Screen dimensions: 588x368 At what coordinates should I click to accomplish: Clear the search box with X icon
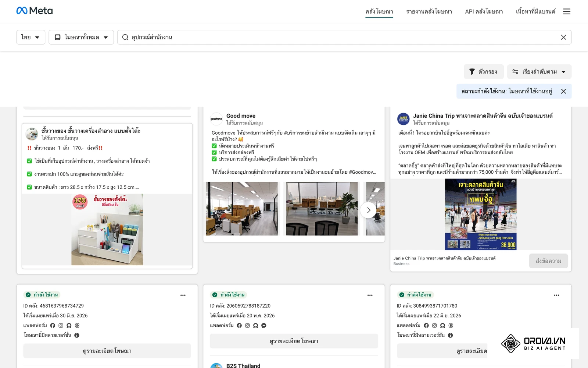click(x=563, y=37)
